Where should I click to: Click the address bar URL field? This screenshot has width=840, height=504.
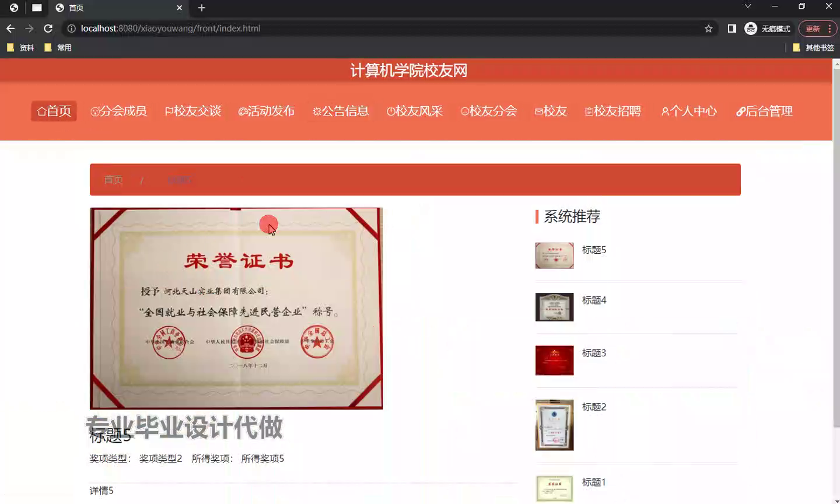(x=385, y=29)
